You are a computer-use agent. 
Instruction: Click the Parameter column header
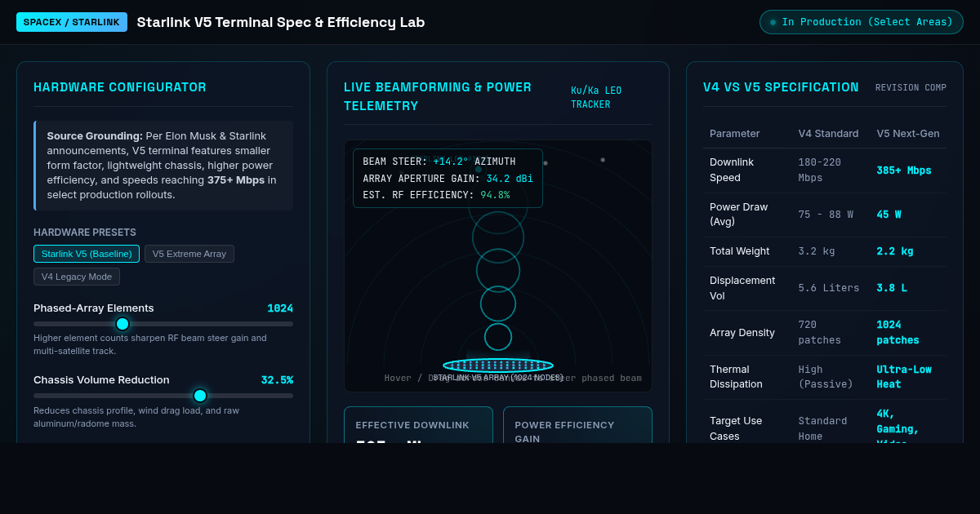(734, 133)
